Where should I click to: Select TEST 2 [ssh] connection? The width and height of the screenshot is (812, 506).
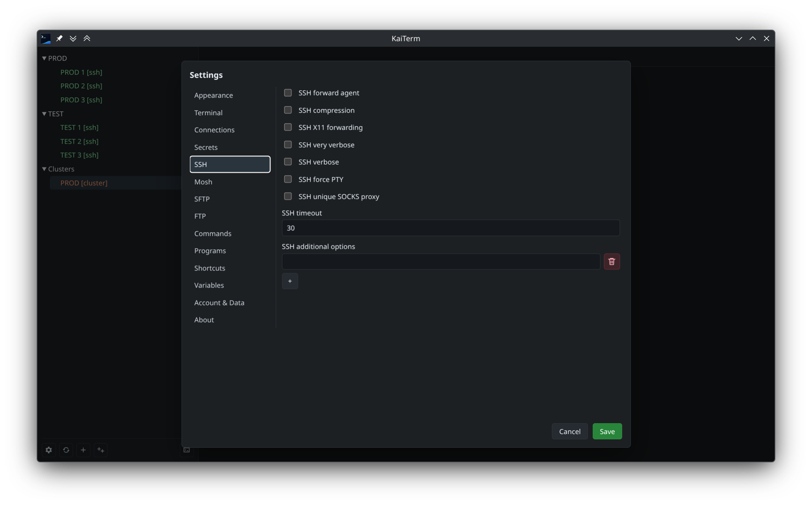(x=79, y=141)
